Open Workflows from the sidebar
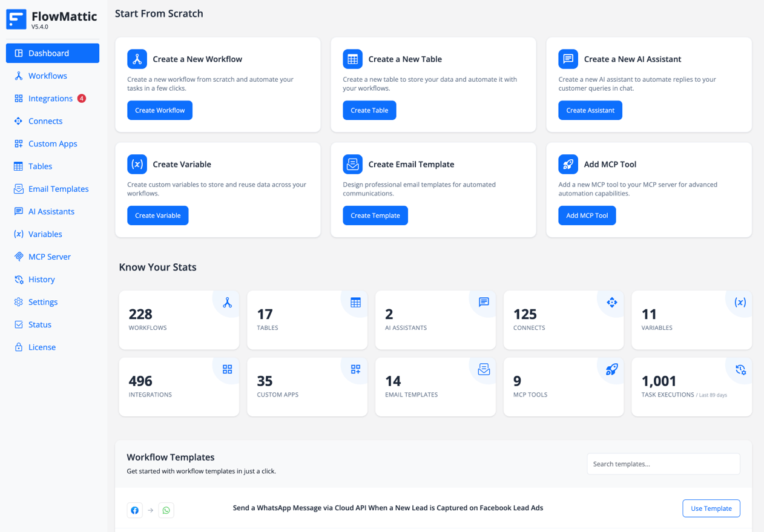The width and height of the screenshot is (764, 532). (x=48, y=76)
